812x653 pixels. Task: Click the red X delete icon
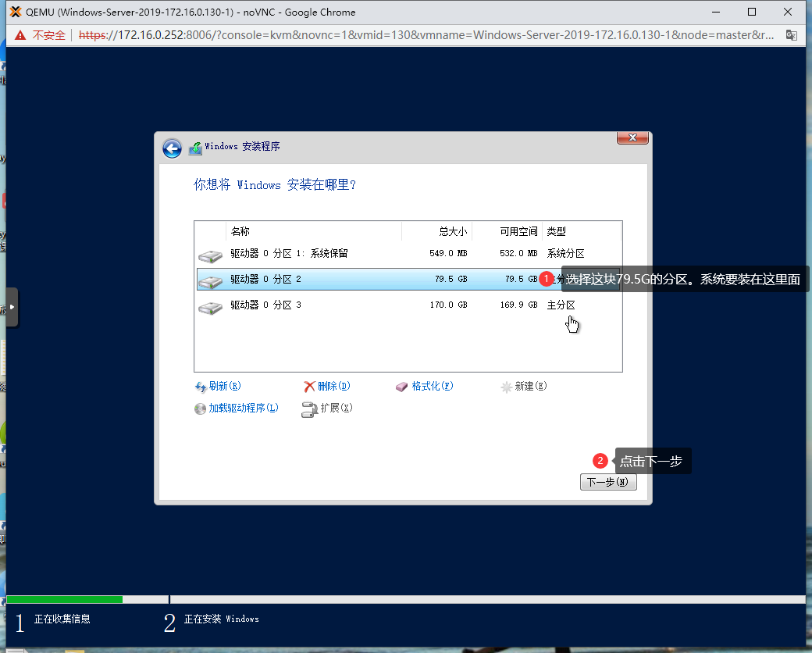coord(309,387)
